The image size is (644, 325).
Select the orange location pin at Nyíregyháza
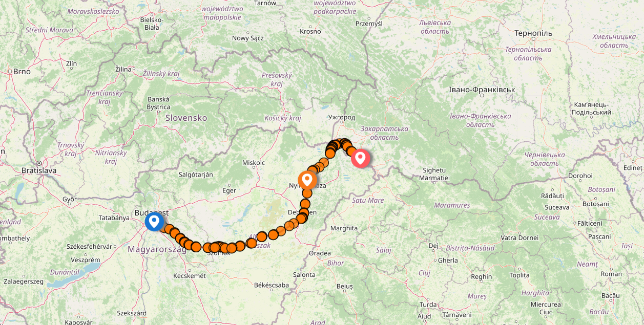pos(307,180)
